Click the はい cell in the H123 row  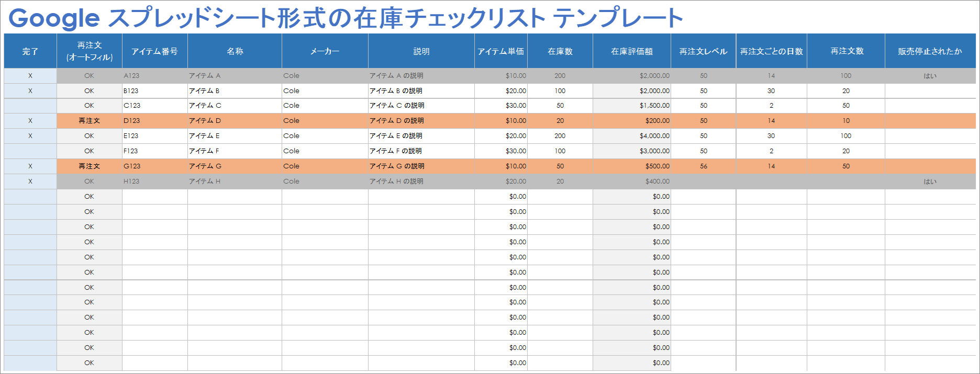point(930,182)
